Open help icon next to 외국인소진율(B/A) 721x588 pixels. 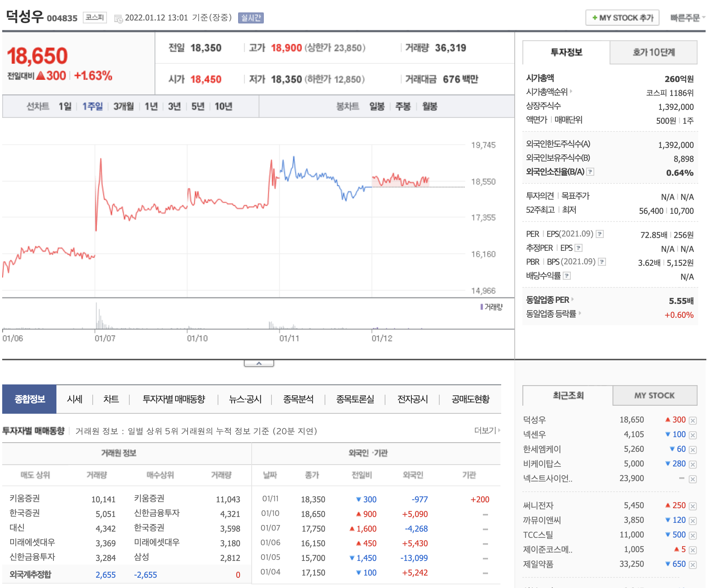tap(590, 172)
